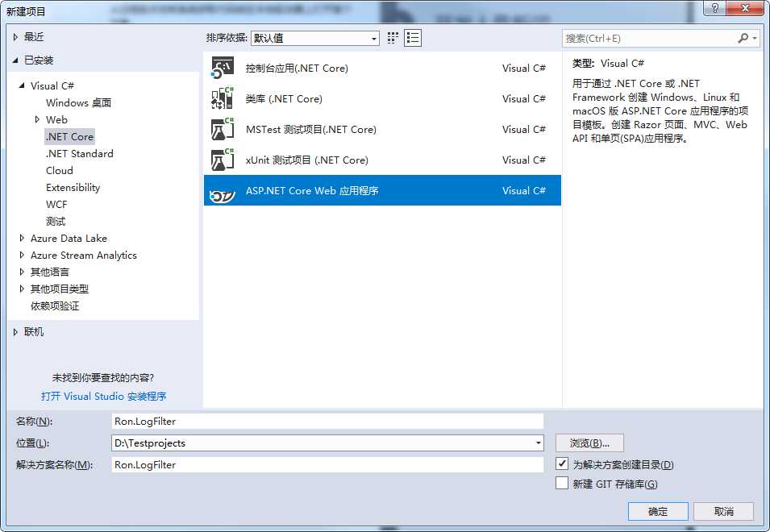
Task: Open the Visual Studio 安装程序 link
Action: 104,396
